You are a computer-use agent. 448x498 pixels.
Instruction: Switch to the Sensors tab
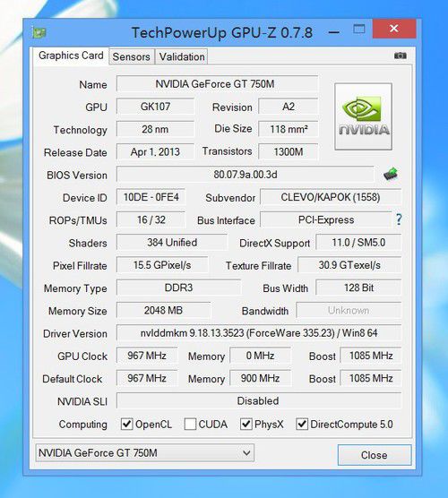pos(131,56)
